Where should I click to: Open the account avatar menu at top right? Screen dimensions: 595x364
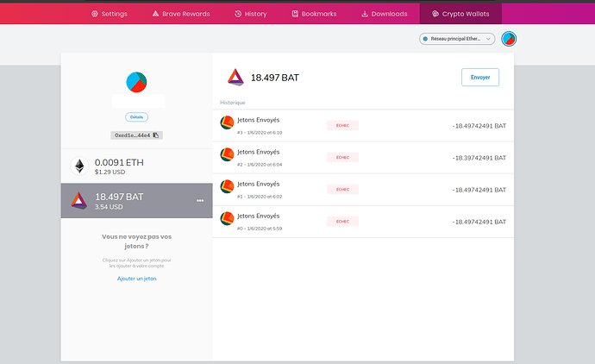coord(509,39)
